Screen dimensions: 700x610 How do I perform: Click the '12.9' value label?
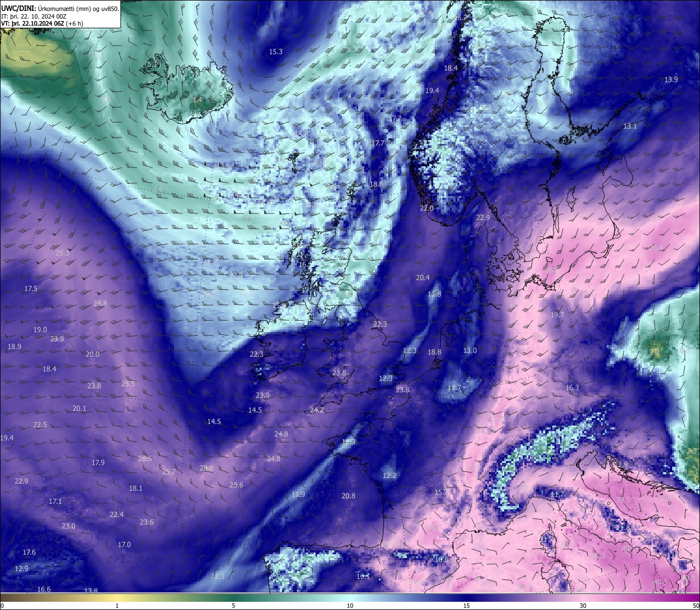[x=21, y=569]
